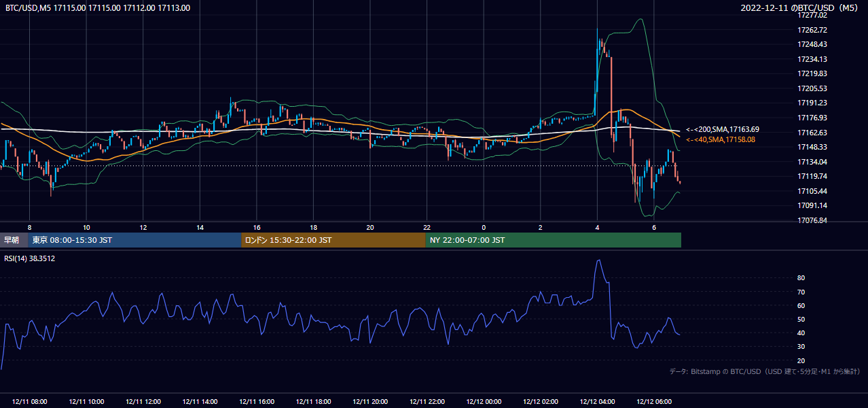Click hour tick 14 under price chart
868x408 pixels.
coord(200,227)
